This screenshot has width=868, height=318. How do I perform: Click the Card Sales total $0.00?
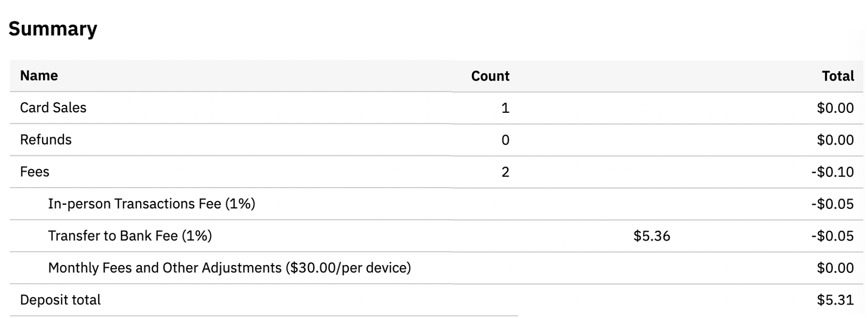(x=835, y=108)
